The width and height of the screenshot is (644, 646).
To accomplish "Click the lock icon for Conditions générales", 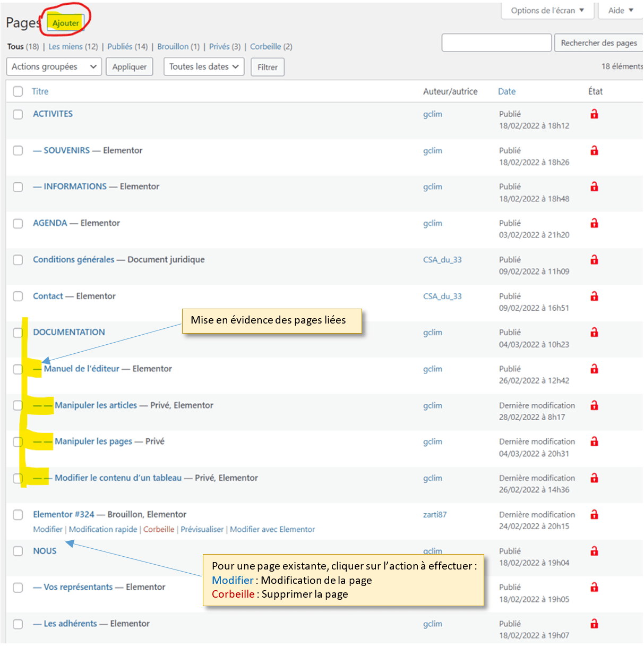I will point(594,260).
